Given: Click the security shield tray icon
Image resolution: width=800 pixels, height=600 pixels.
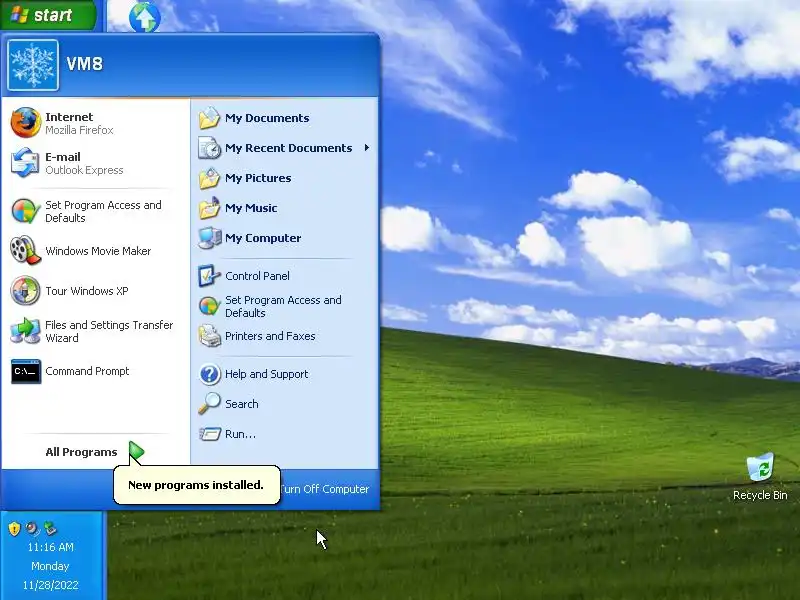Looking at the screenshot, I should point(14,529).
